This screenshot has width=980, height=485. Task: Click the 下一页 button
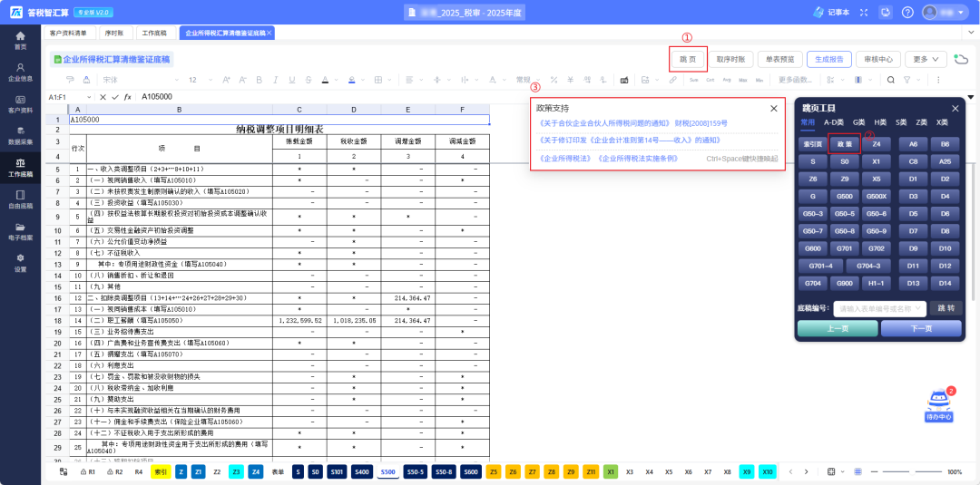coord(921,328)
